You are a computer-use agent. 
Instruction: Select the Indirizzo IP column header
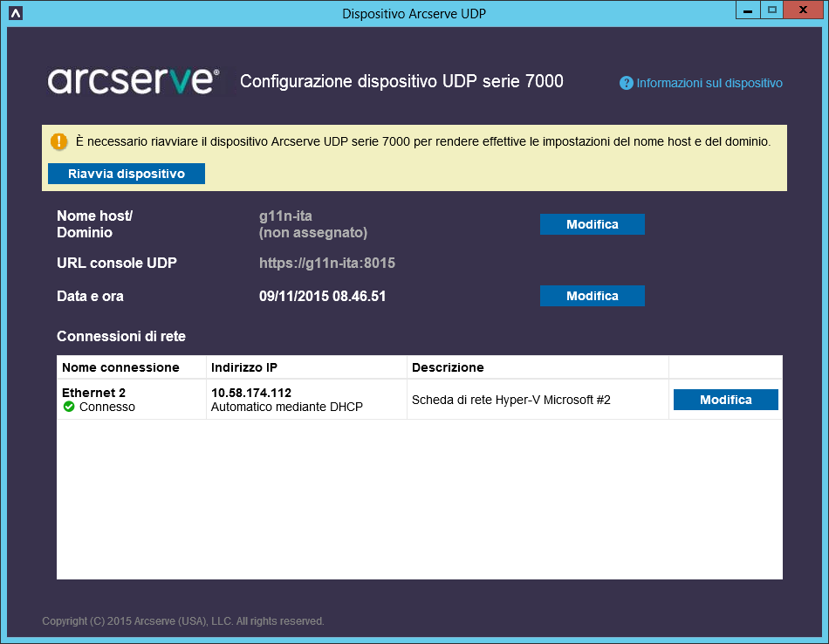coord(306,367)
